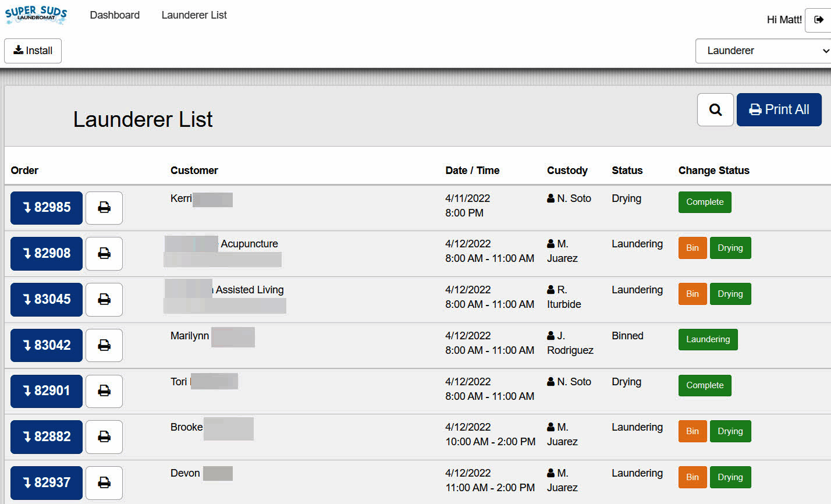This screenshot has height=504, width=831.
Task: Click the printer icon for order 83045
Action: tap(104, 300)
